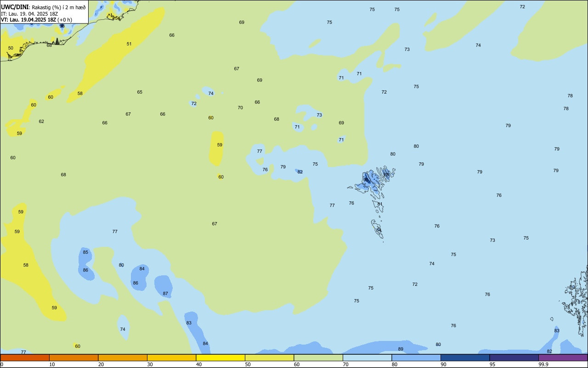Click the legend tick label 99.9
Image resolution: width=588 pixels, height=368 pixels.
coord(543,364)
